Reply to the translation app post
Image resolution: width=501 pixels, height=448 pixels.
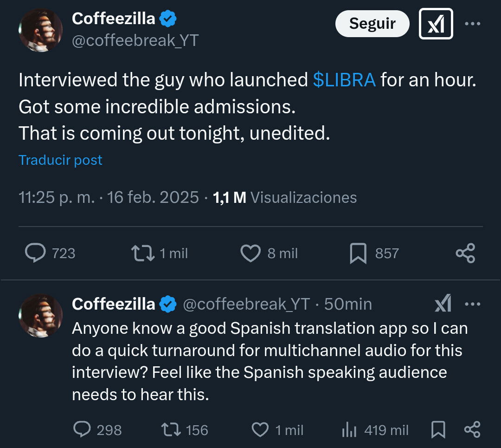point(82,430)
